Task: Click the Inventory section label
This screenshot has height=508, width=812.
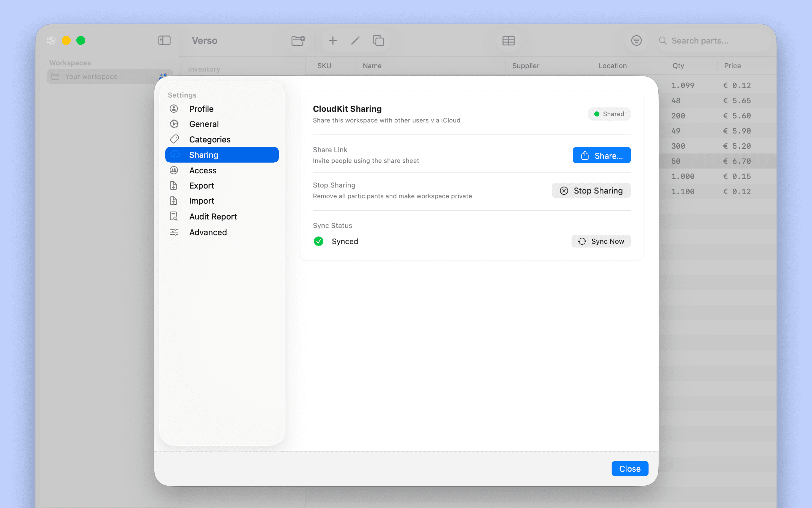Action: click(204, 69)
